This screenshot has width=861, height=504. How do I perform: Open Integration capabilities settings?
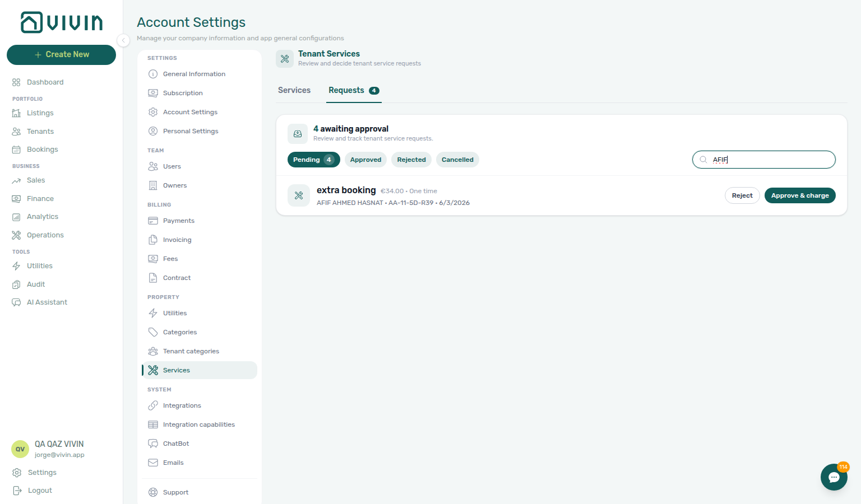point(200,424)
